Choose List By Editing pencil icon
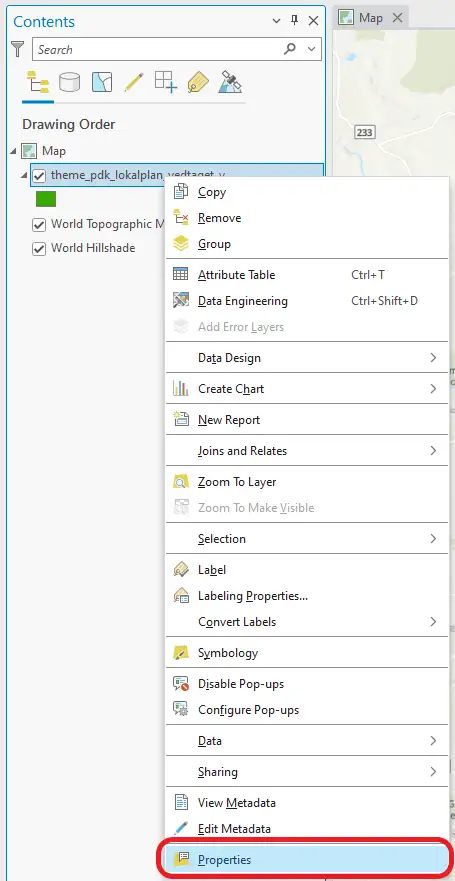Viewport: 455px width, 881px height. (134, 82)
